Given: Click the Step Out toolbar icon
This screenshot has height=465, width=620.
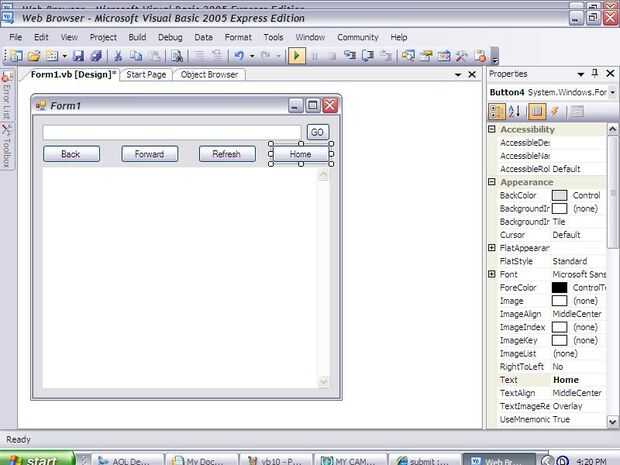Looking at the screenshot, I should 386,56.
